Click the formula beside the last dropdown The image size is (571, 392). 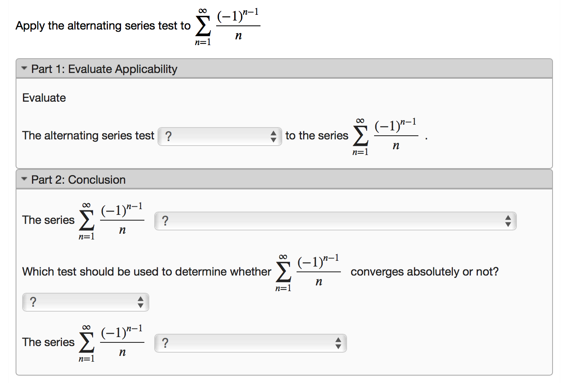111,343
